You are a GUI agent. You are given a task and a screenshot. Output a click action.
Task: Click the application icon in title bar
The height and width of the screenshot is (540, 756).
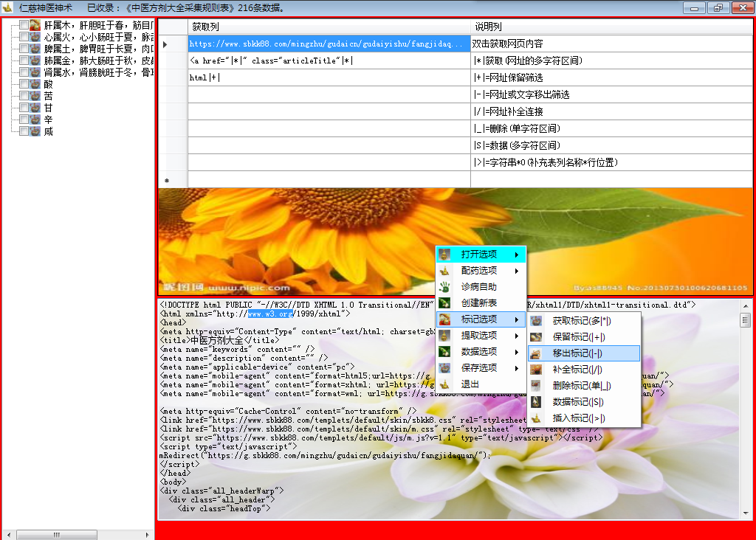[7, 7]
